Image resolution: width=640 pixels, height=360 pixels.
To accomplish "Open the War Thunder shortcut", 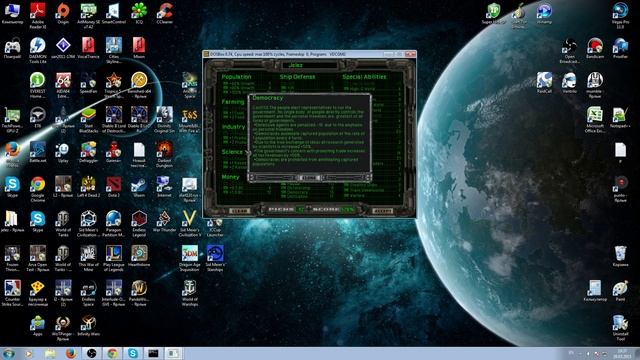I will pyautogui.click(x=164, y=221).
